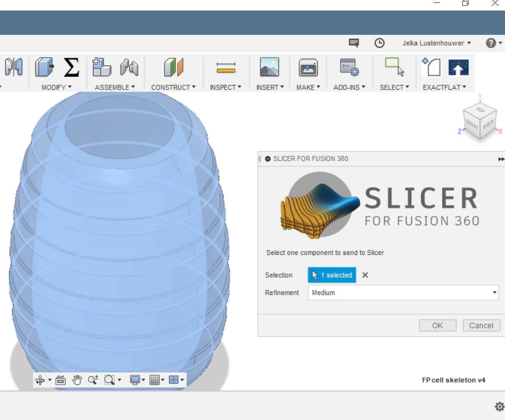Open the comments notification icon
The width and height of the screenshot is (505, 420).
[354, 43]
